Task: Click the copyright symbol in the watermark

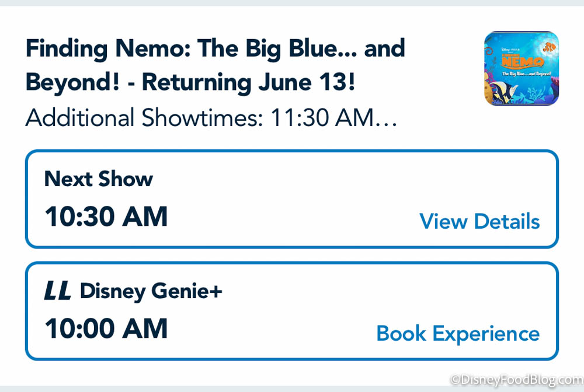Action: click(x=455, y=381)
